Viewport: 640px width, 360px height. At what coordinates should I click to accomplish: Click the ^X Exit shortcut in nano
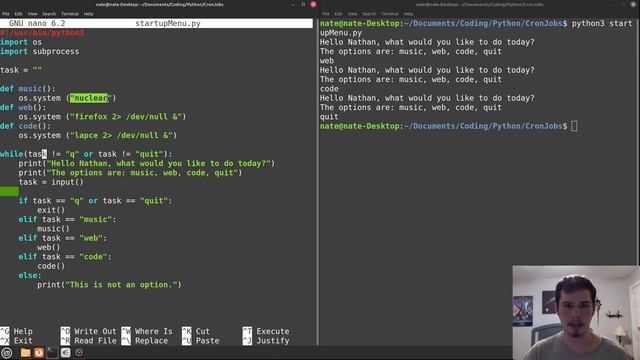pyautogui.click(x=17, y=340)
